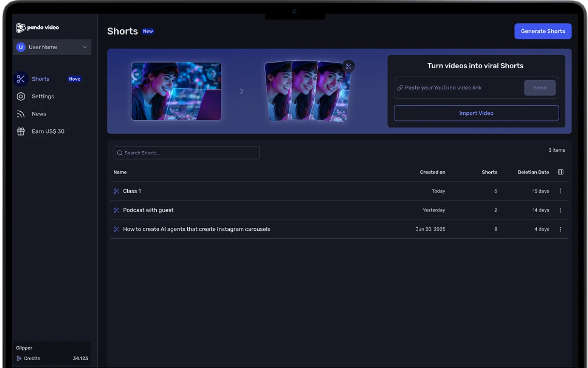The height and width of the screenshot is (368, 588).
Task: Click the carousel's right arrow
Action: (x=241, y=91)
